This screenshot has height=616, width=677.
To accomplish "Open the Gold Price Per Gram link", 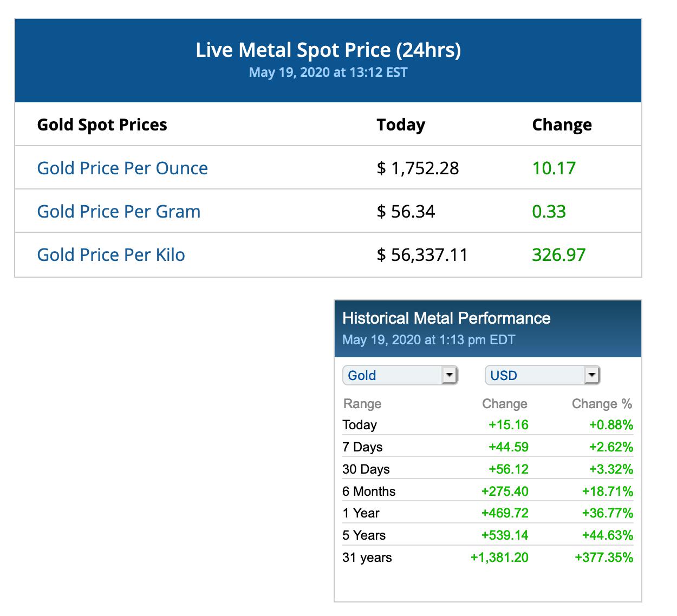I will coord(119,212).
